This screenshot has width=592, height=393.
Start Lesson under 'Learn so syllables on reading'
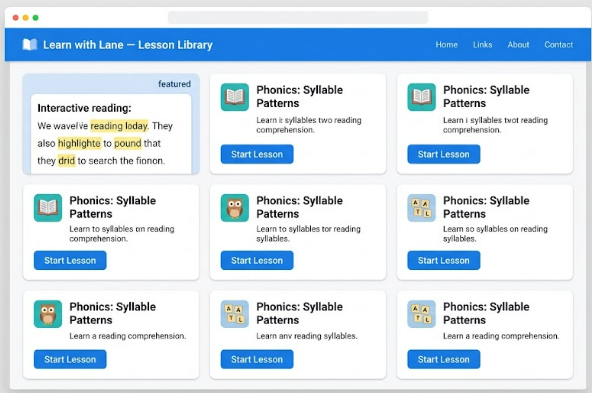[444, 260]
